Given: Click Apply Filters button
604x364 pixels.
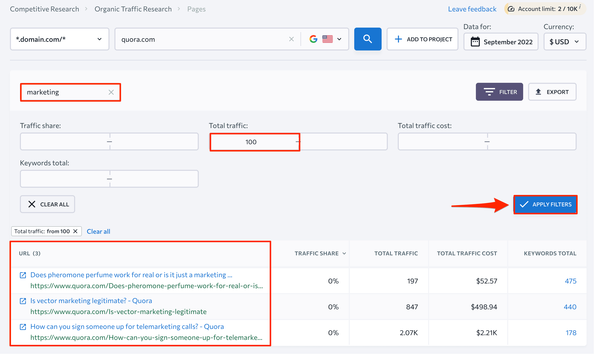Looking at the screenshot, I should click(545, 204).
